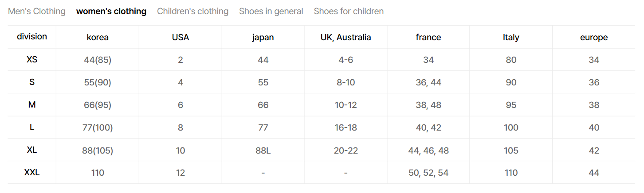Viewport: 644px width, 193px height.
Task: Switch to the Men's Clothing tab
Action: 37,12
